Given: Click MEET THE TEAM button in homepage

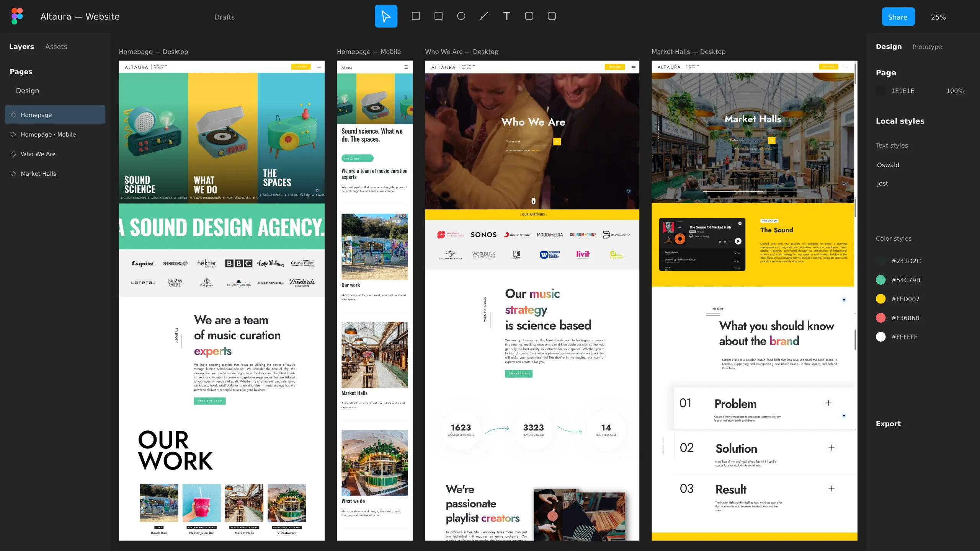Looking at the screenshot, I should tap(210, 401).
